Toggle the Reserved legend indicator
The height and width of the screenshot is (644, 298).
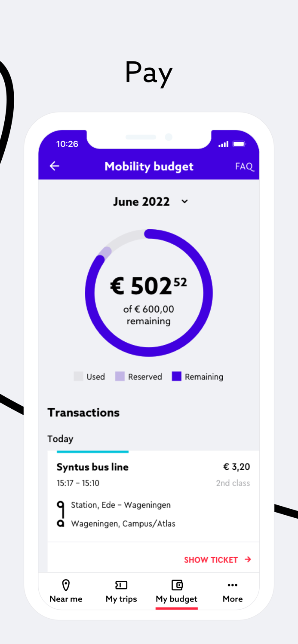118,377
